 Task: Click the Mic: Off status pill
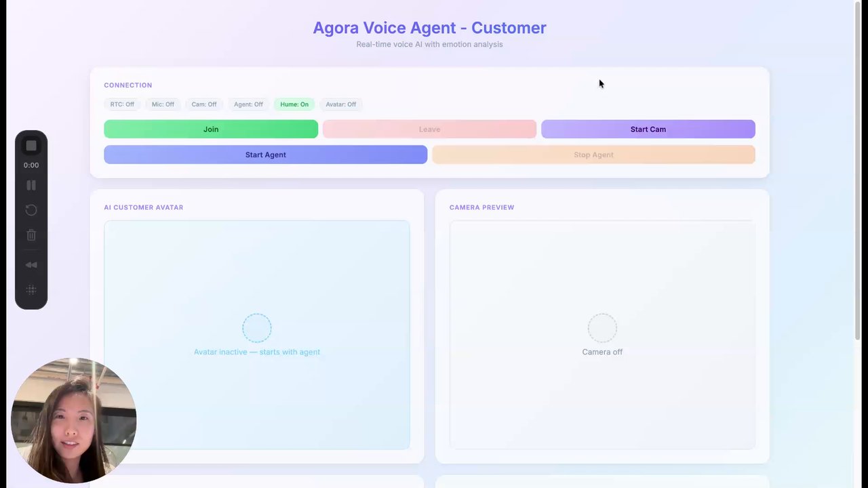[x=163, y=104]
